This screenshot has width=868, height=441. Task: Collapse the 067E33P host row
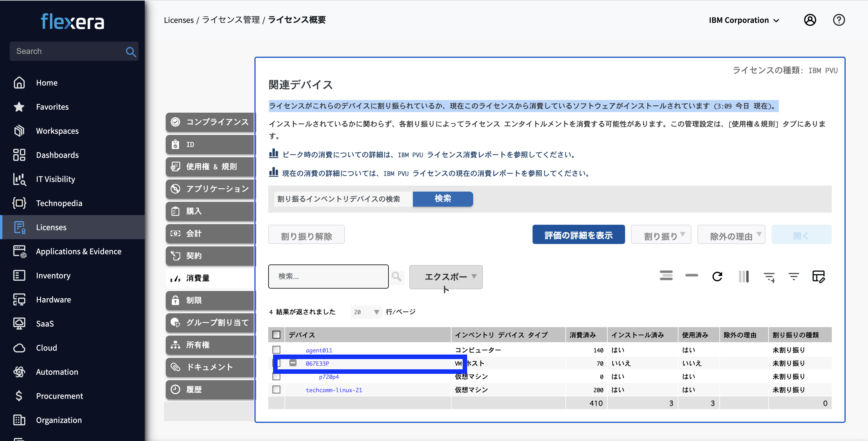[x=293, y=364]
